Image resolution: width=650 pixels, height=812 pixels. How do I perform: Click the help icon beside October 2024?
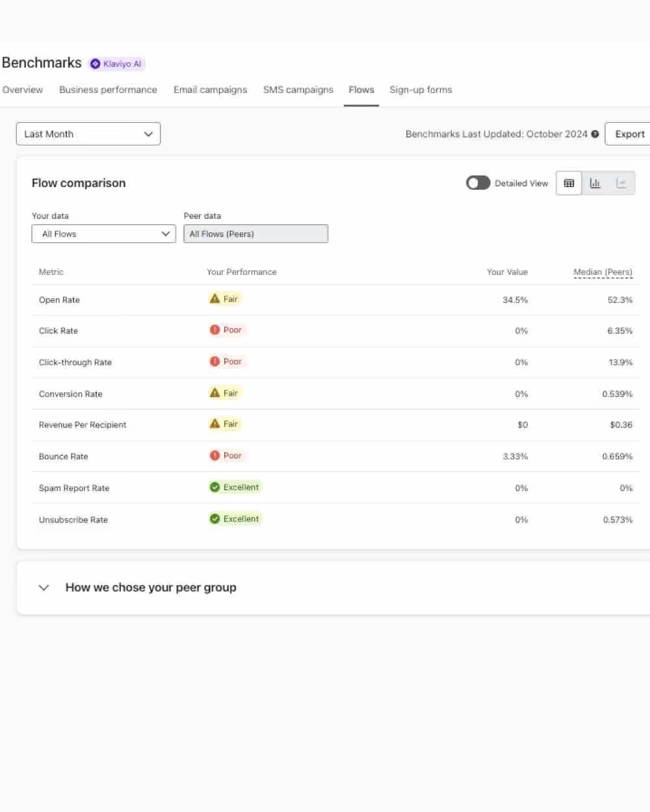[x=595, y=134]
